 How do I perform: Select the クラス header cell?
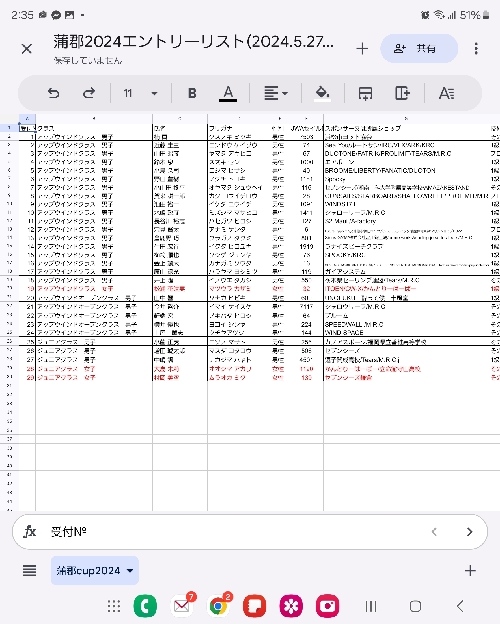click(94, 128)
